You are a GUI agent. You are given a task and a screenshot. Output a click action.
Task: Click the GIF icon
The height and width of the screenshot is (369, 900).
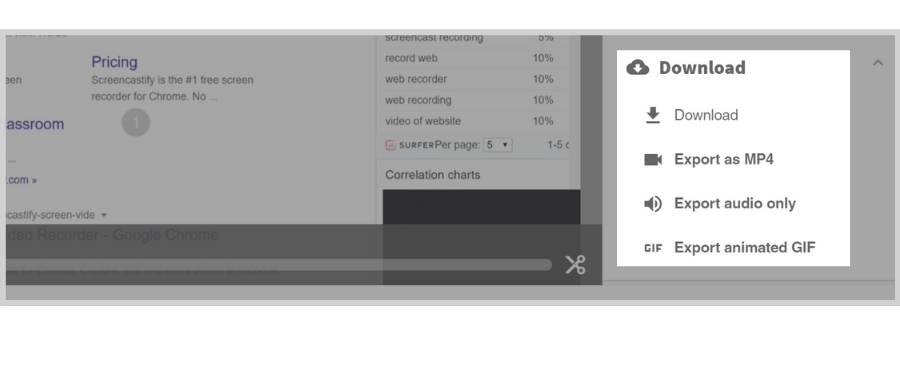click(653, 248)
